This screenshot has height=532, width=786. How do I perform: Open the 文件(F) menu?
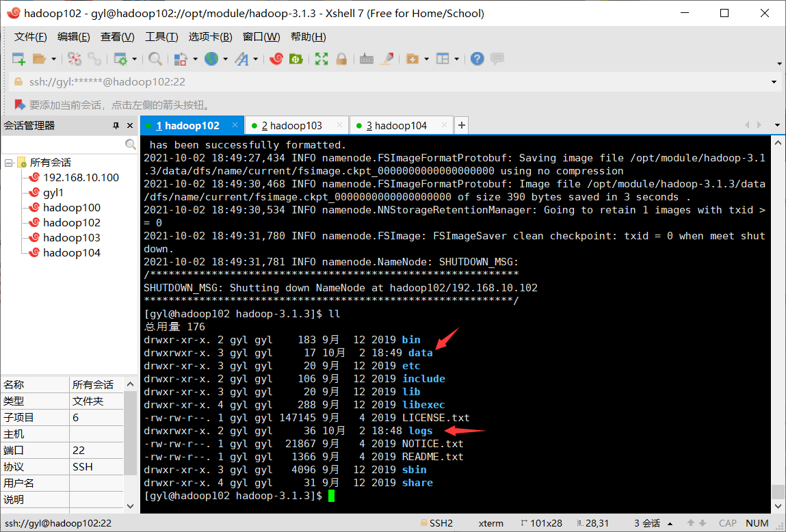coord(30,36)
